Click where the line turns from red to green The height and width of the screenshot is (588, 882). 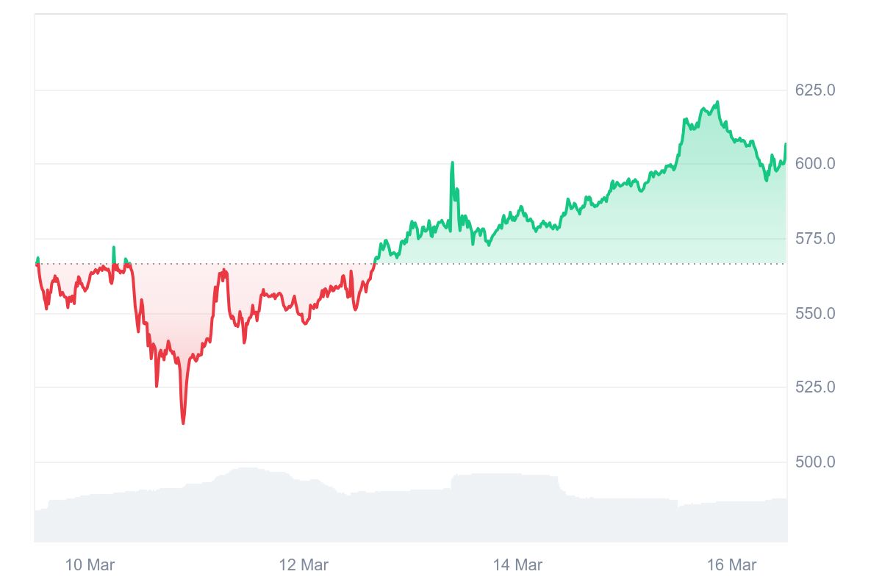point(375,263)
